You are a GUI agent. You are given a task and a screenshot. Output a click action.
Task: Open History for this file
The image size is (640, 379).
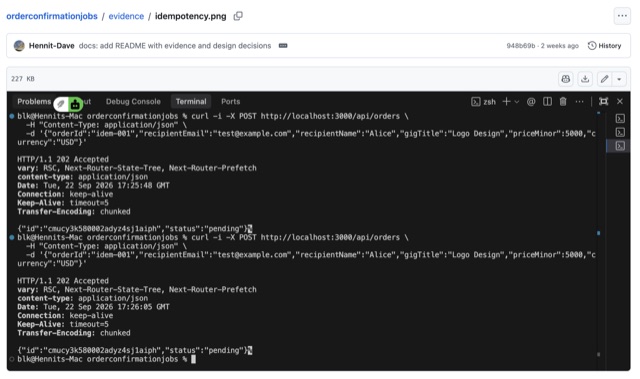click(604, 46)
